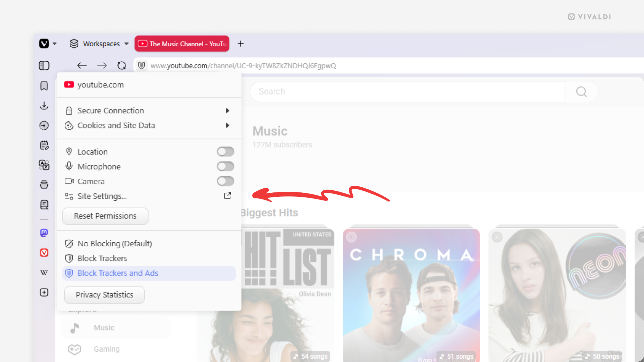
Task: Open the Hit List playlist thumbnail
Action: point(288,295)
